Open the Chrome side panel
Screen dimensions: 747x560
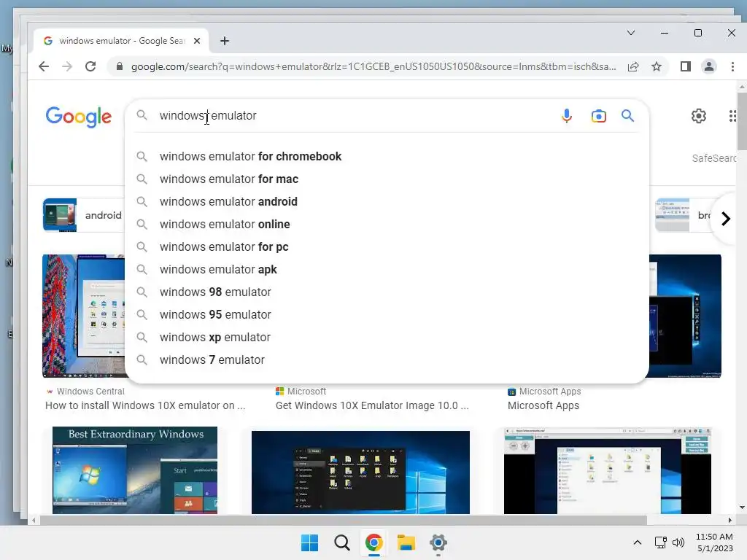(x=686, y=66)
